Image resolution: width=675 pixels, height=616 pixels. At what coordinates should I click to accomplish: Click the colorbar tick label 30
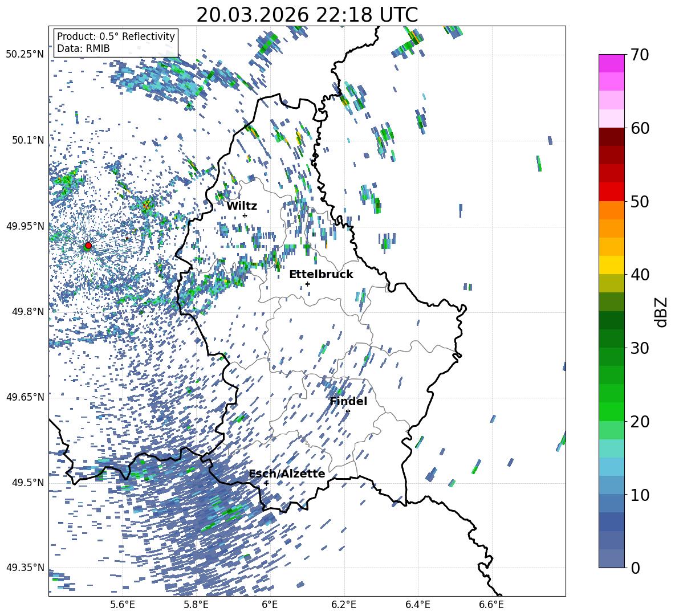click(x=640, y=348)
